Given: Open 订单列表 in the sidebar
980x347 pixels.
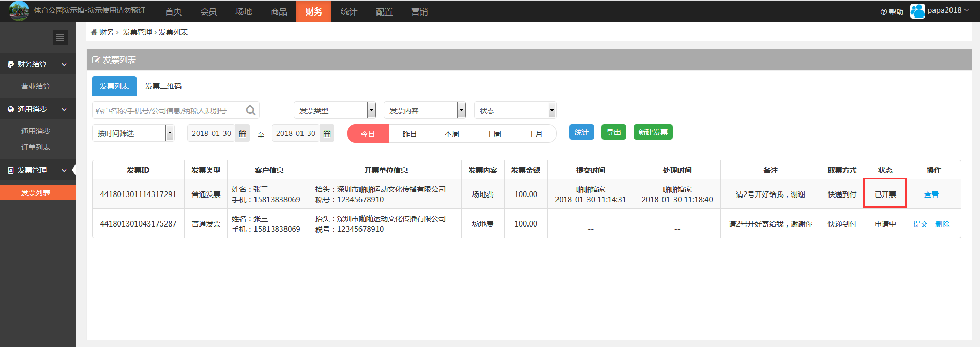Looking at the screenshot, I should click(36, 147).
